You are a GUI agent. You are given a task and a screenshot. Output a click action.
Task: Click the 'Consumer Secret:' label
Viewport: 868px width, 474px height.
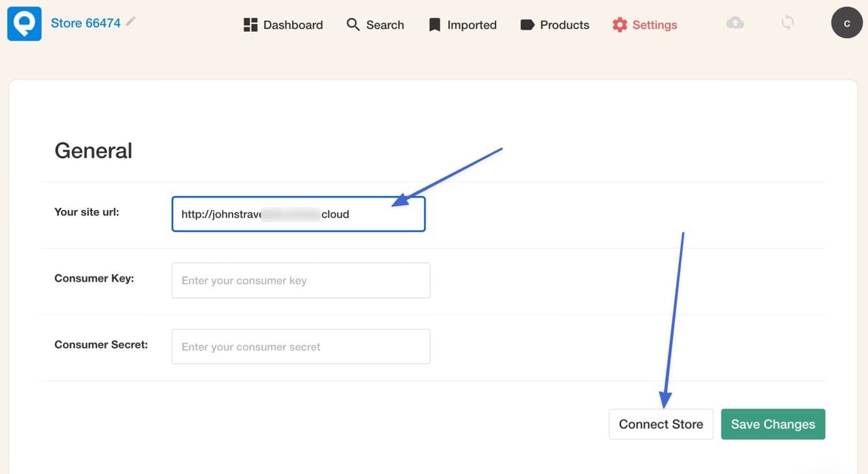(101, 344)
